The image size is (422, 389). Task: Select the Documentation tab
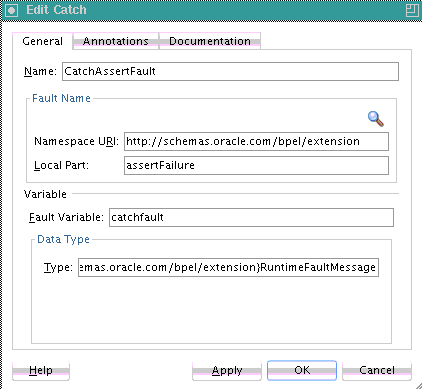(x=210, y=41)
